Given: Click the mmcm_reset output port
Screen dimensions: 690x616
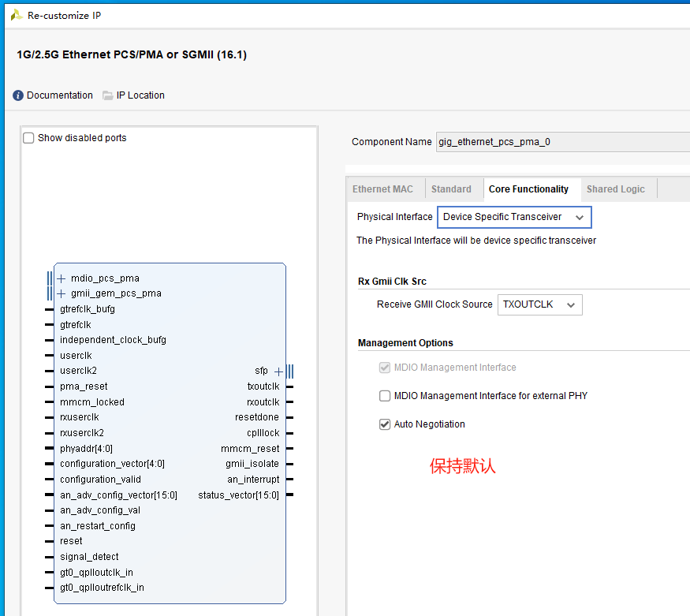Looking at the screenshot, I should (250, 449).
